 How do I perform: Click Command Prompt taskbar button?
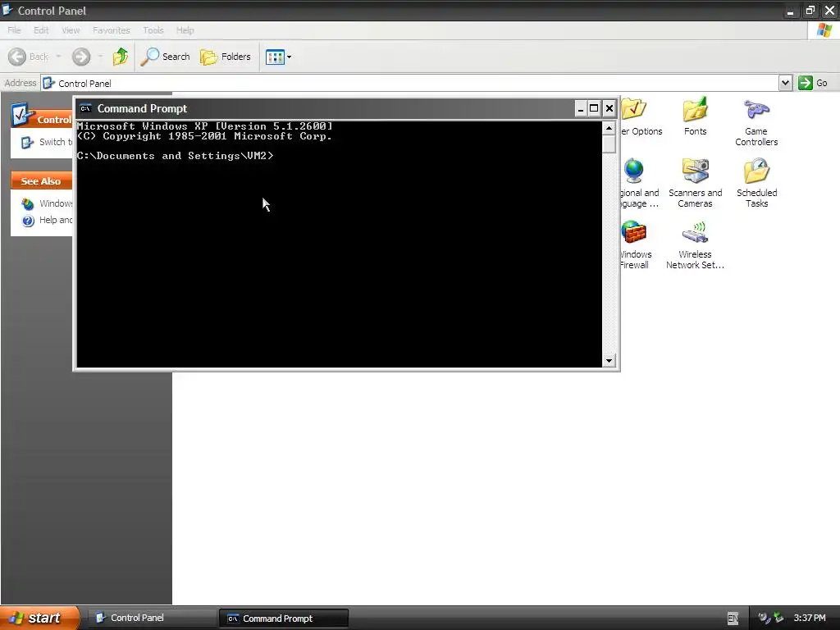(283, 619)
